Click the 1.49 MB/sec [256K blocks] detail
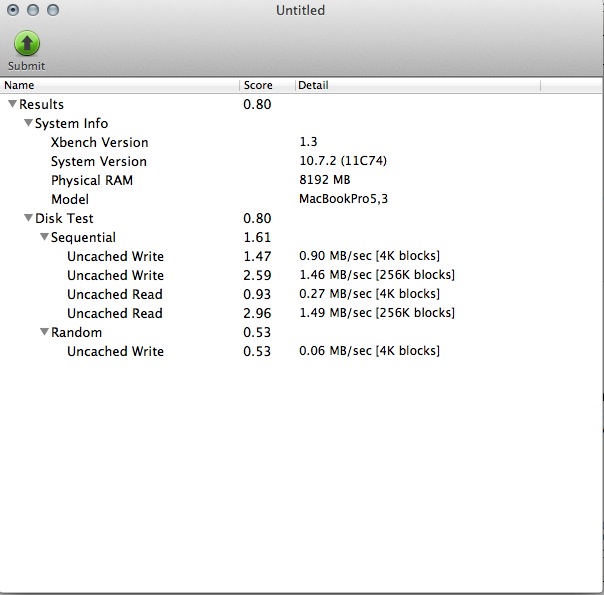The width and height of the screenshot is (604, 595). (x=377, y=313)
